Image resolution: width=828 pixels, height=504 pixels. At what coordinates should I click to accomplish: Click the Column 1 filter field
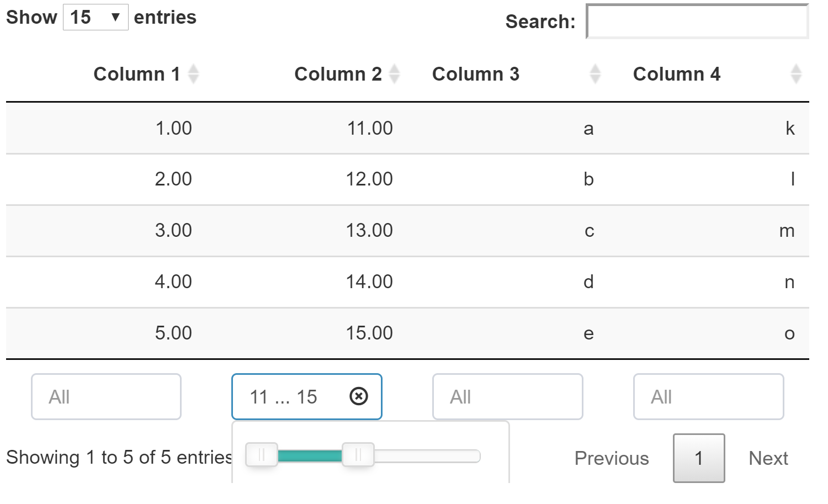click(106, 397)
